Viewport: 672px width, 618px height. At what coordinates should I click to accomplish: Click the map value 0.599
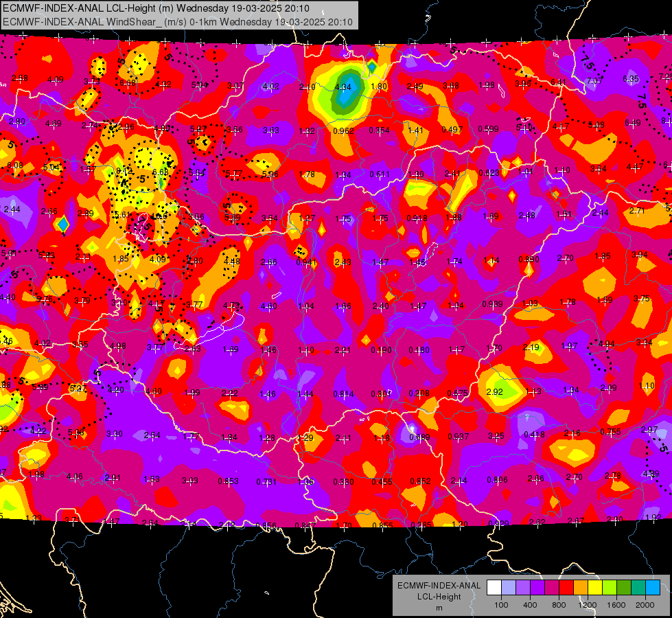488,128
